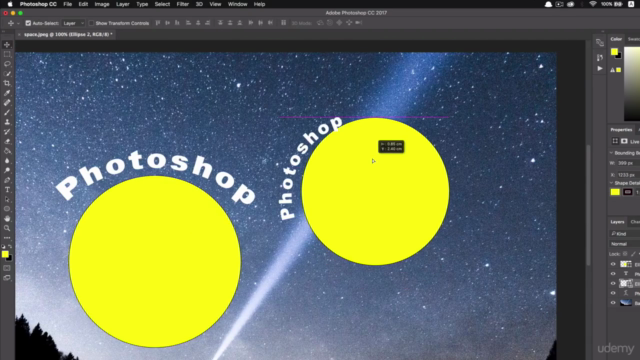Viewport: 640px width, 360px height.
Task: Toggle lock image pixels brush icon
Action: click(633, 254)
